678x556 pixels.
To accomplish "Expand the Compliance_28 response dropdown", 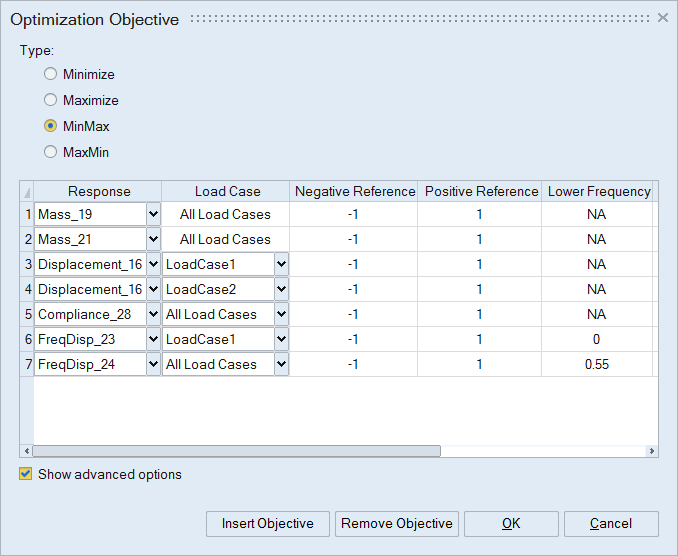I will tap(153, 314).
